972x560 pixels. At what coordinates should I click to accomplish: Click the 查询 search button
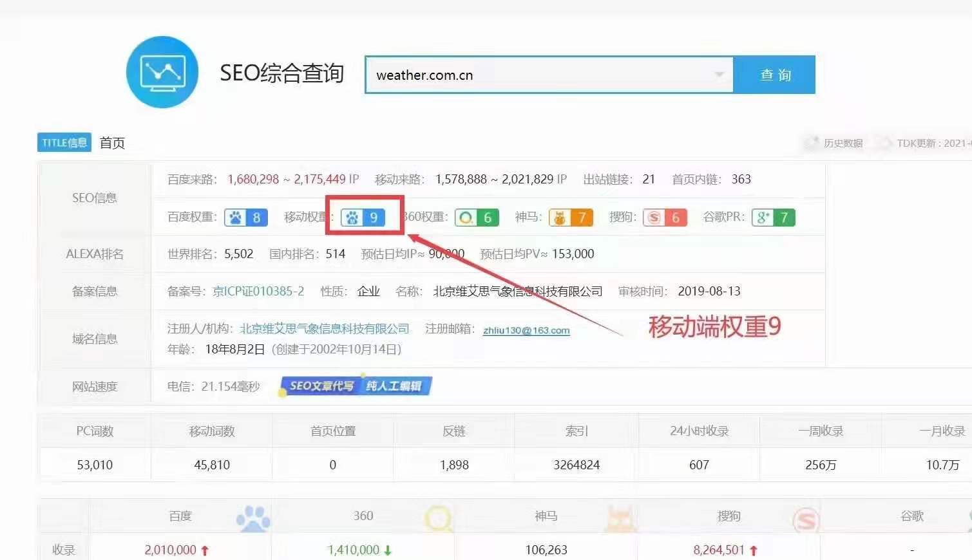[x=774, y=75]
